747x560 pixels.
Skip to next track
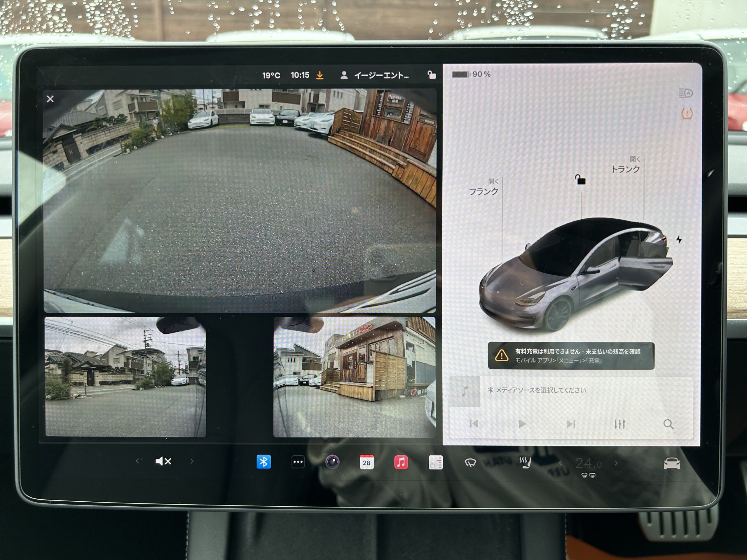(x=571, y=424)
